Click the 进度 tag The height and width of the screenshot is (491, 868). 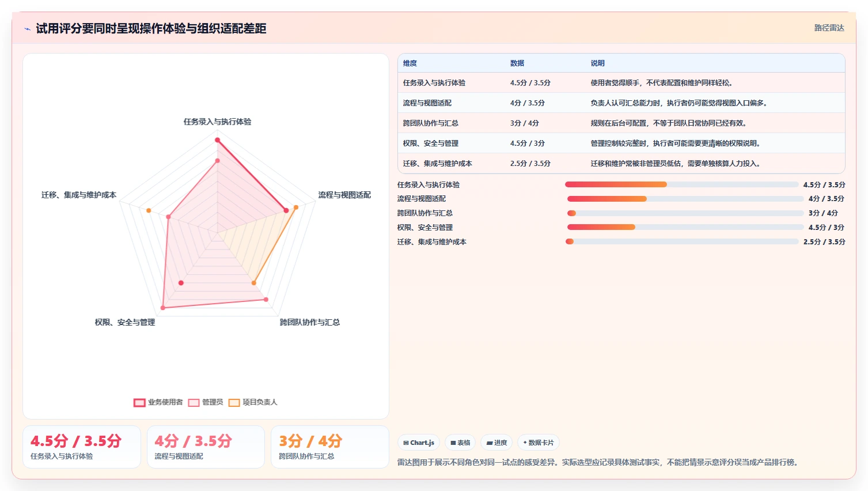pos(496,443)
